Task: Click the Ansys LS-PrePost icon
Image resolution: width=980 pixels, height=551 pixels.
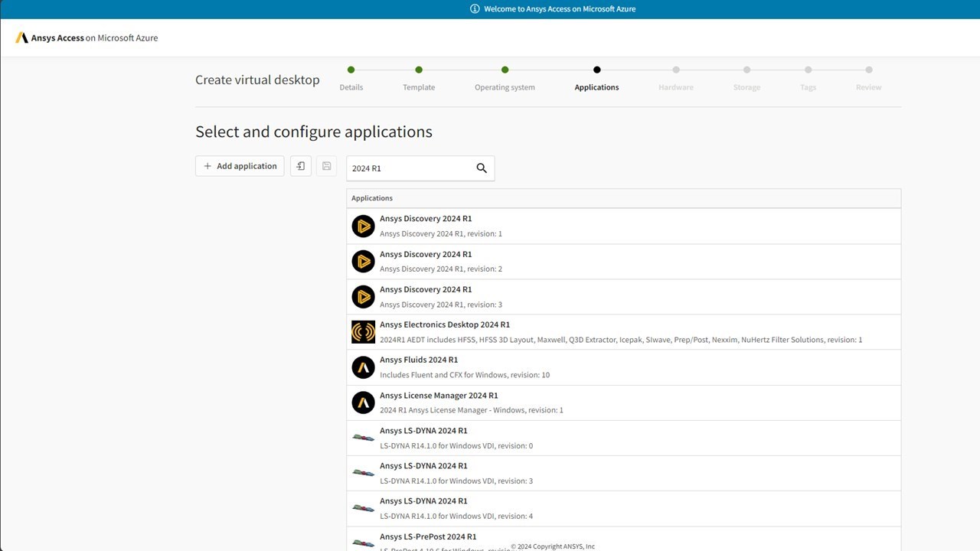Action: coord(363,543)
